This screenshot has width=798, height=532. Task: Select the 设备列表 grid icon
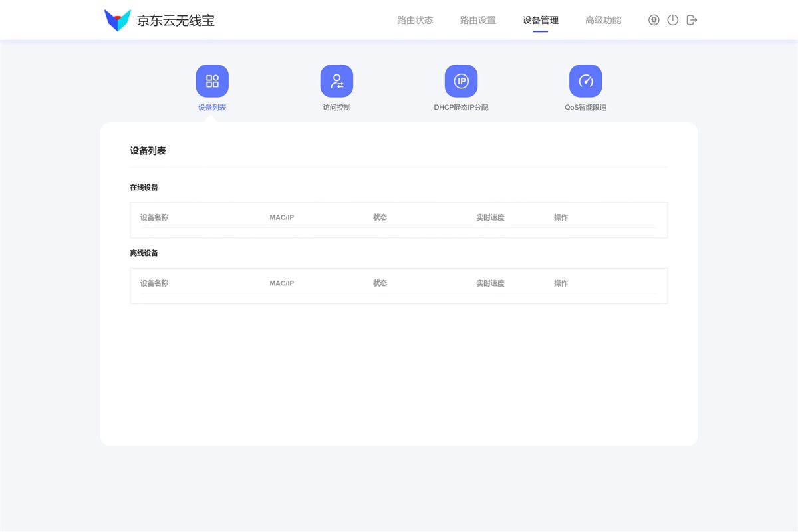(x=212, y=80)
